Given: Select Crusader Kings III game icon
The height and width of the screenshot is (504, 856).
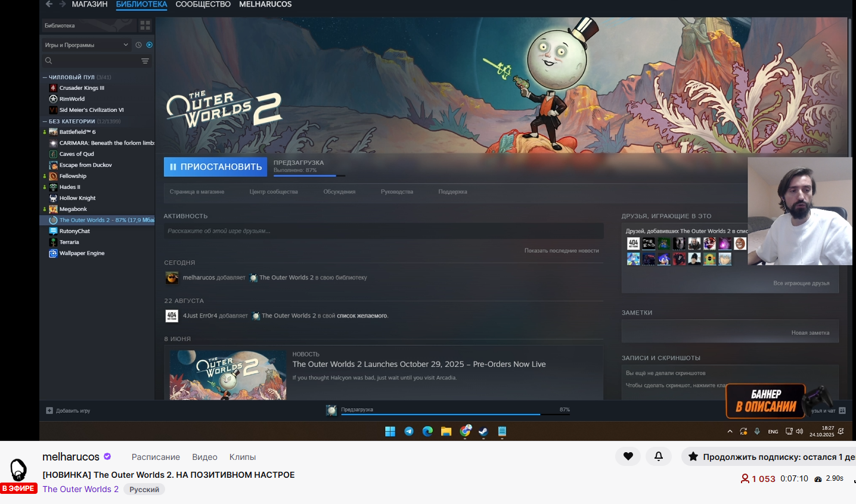Looking at the screenshot, I should pos(53,88).
